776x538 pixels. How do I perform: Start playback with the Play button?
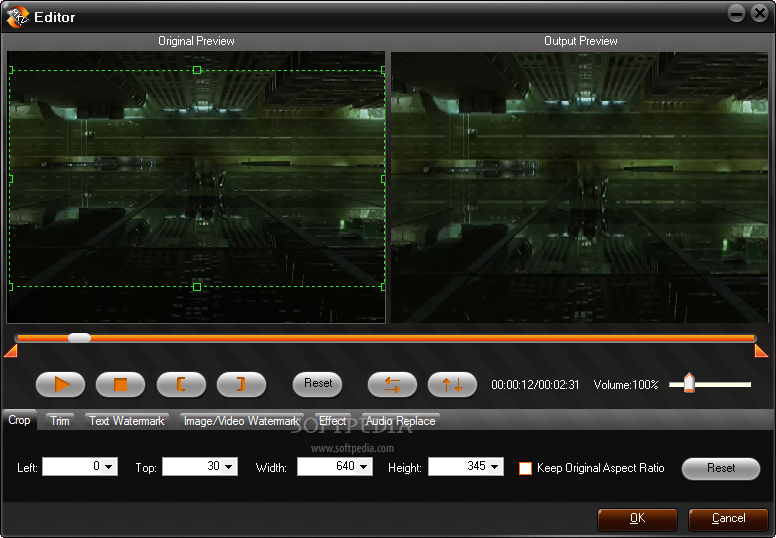point(60,384)
